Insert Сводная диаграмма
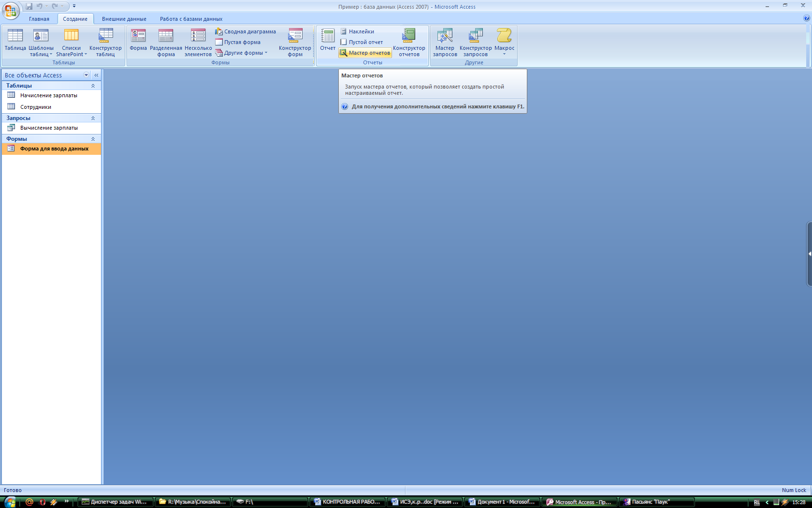This screenshot has height=508, width=812. tap(246, 31)
